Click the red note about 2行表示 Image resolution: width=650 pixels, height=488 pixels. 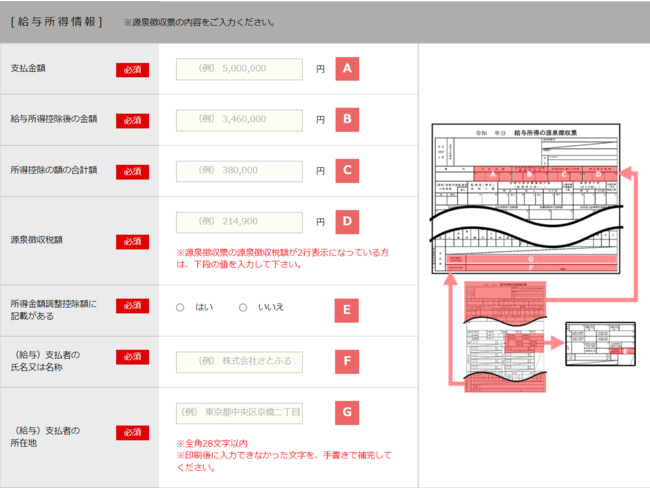tap(283, 258)
